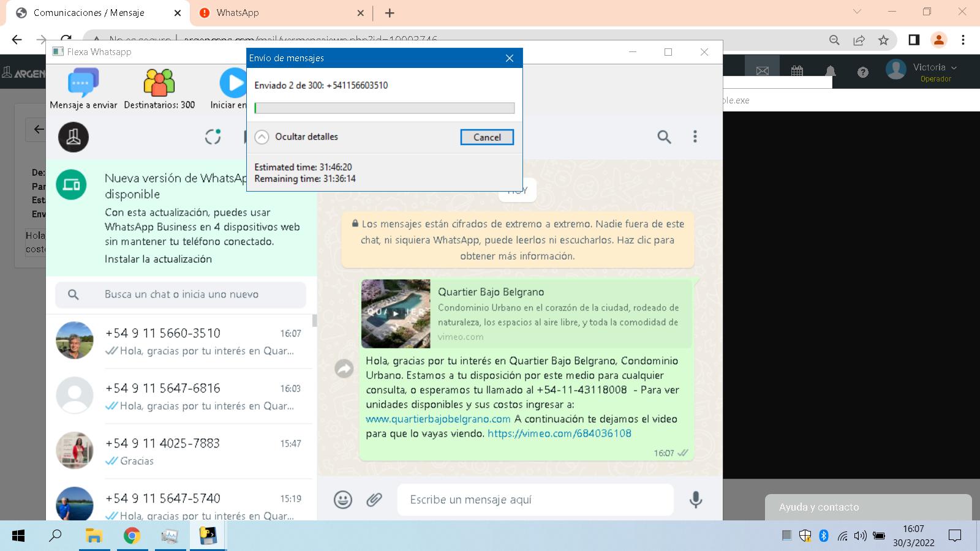Click the Mensaje a enviar icon
The width and height of the screenshot is (980, 551).
(x=83, y=83)
